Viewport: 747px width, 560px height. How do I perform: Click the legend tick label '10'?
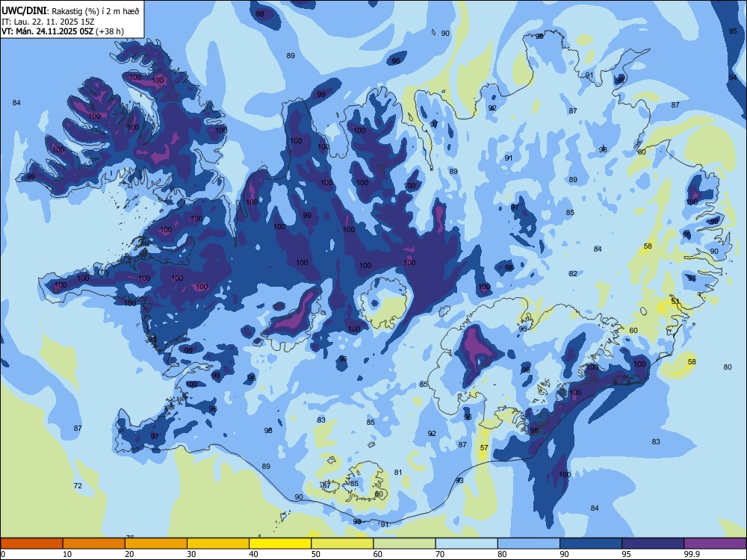tap(67, 554)
